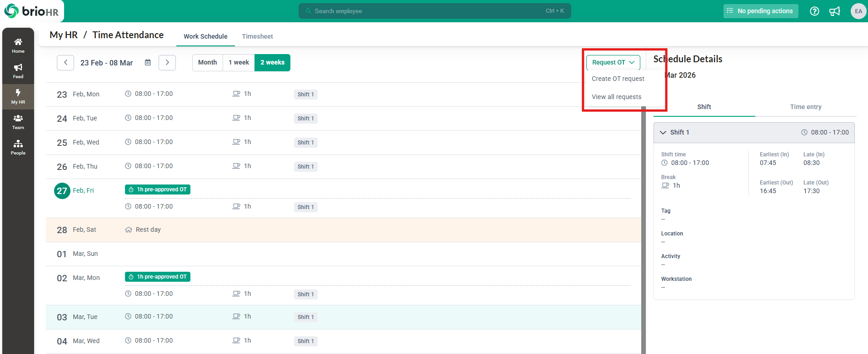Viewport: 868px width, 354px height.
Task: Click Shift 1 tag in 03 Mar row
Action: 305,317
